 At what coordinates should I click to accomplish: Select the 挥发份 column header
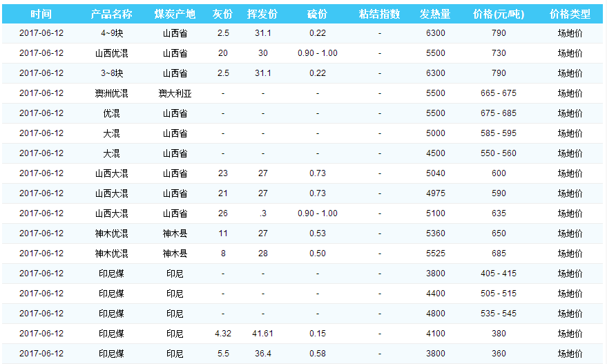[262, 14]
